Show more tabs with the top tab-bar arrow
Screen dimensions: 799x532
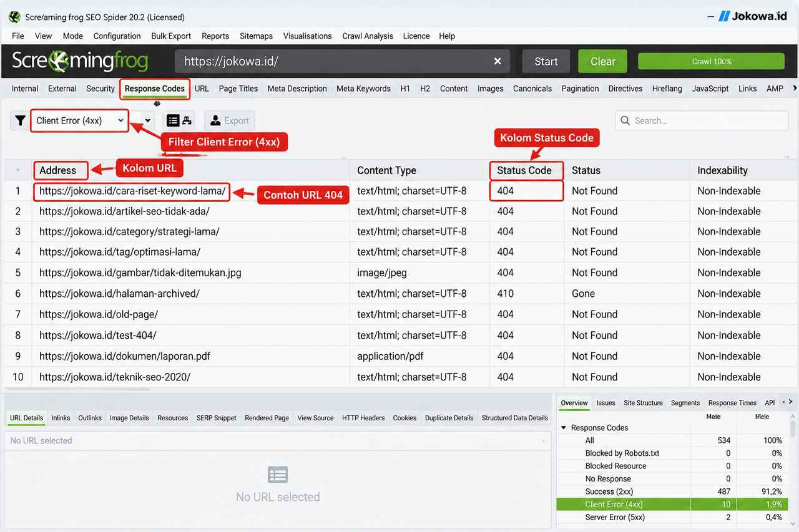point(794,89)
